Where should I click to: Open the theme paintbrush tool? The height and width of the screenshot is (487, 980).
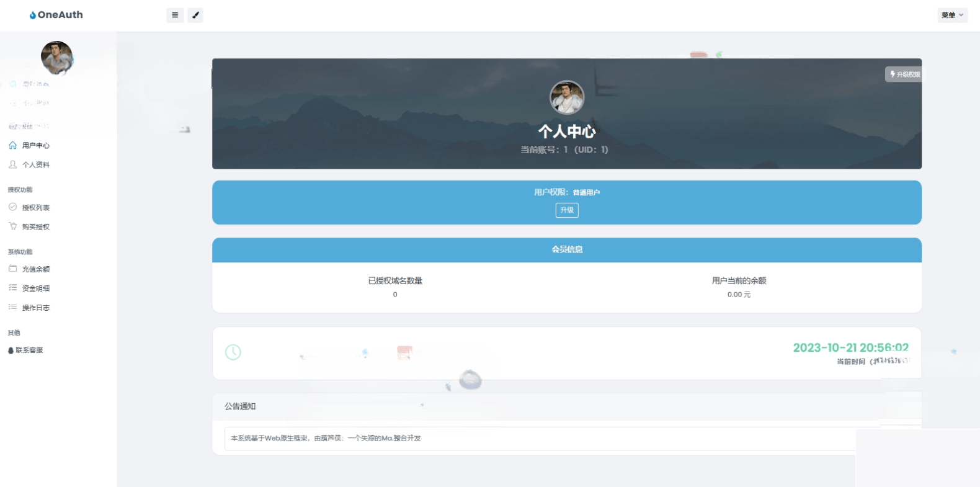coord(195,15)
